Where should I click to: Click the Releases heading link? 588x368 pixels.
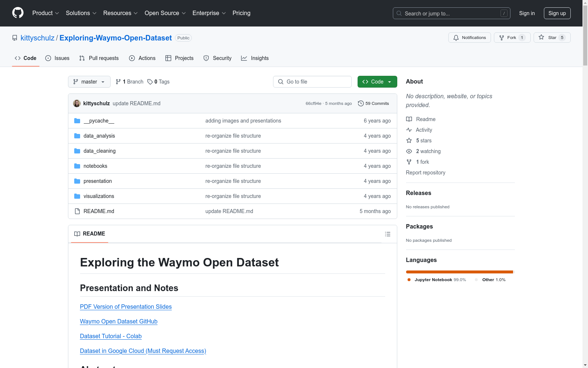pyautogui.click(x=419, y=193)
